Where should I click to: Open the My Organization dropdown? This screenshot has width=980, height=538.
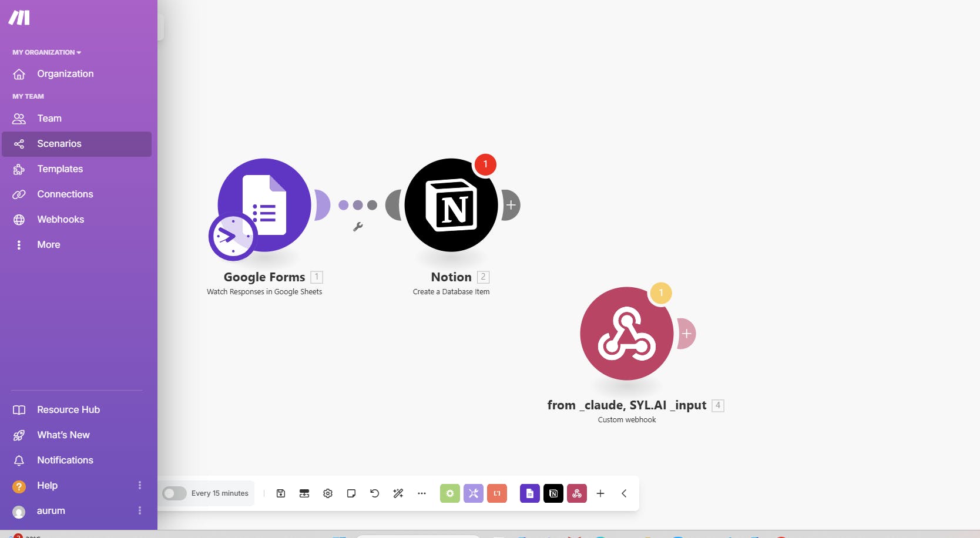click(x=46, y=52)
